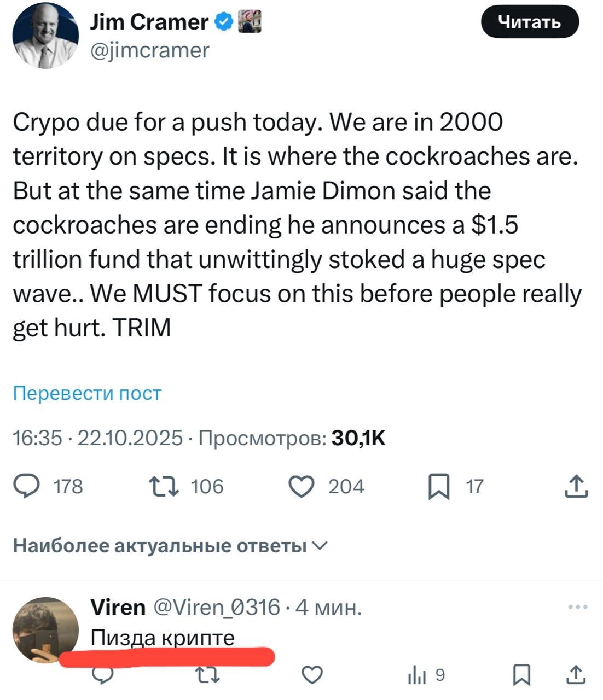Viewport: 603px width, 700px height.
Task: Share Viren's reply via share icon
Action: 576,676
